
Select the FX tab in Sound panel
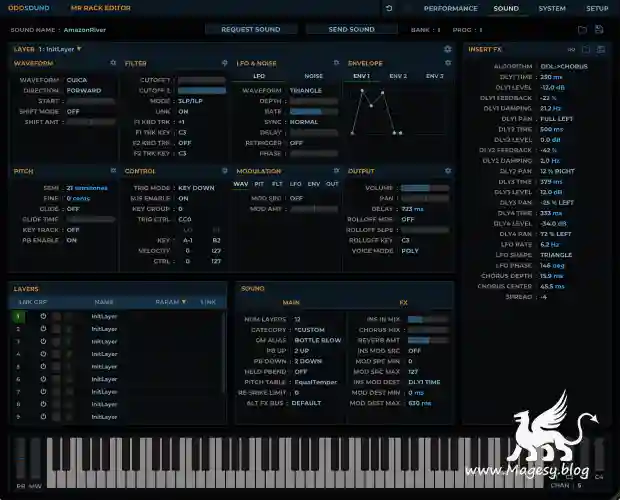pos(403,302)
